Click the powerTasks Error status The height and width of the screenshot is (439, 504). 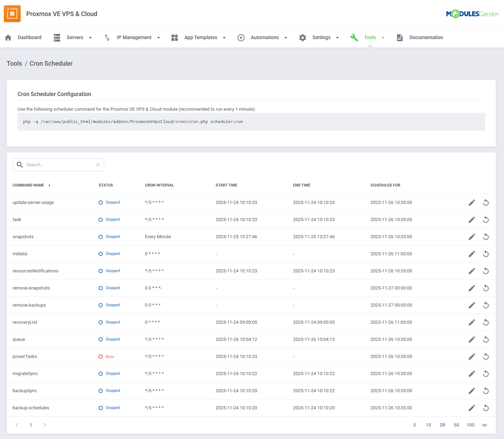pos(107,357)
